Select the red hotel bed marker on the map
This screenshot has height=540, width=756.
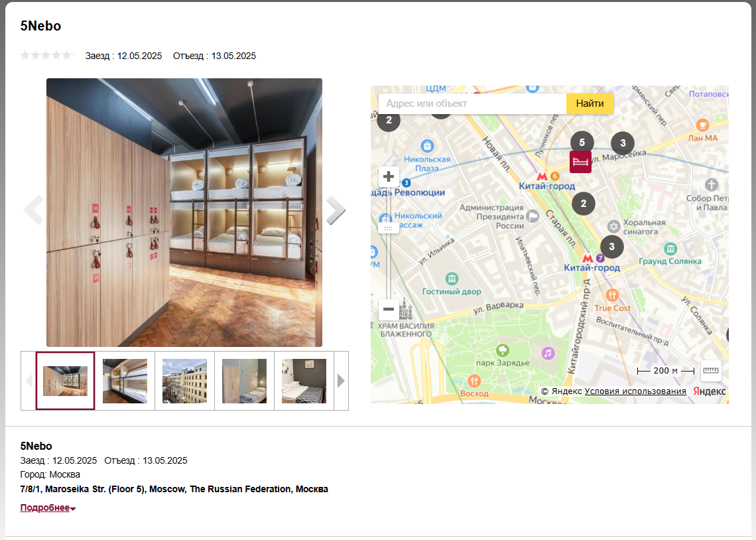(580, 161)
